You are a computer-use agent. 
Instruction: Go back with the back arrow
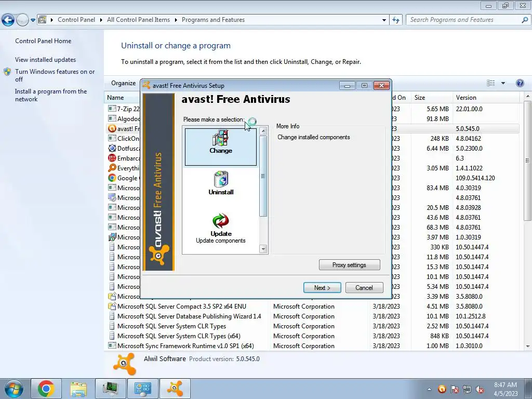point(8,20)
